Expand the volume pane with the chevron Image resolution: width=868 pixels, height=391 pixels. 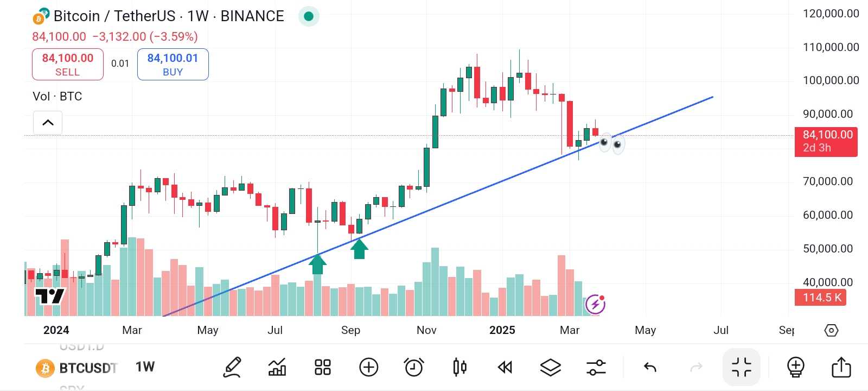coord(47,122)
